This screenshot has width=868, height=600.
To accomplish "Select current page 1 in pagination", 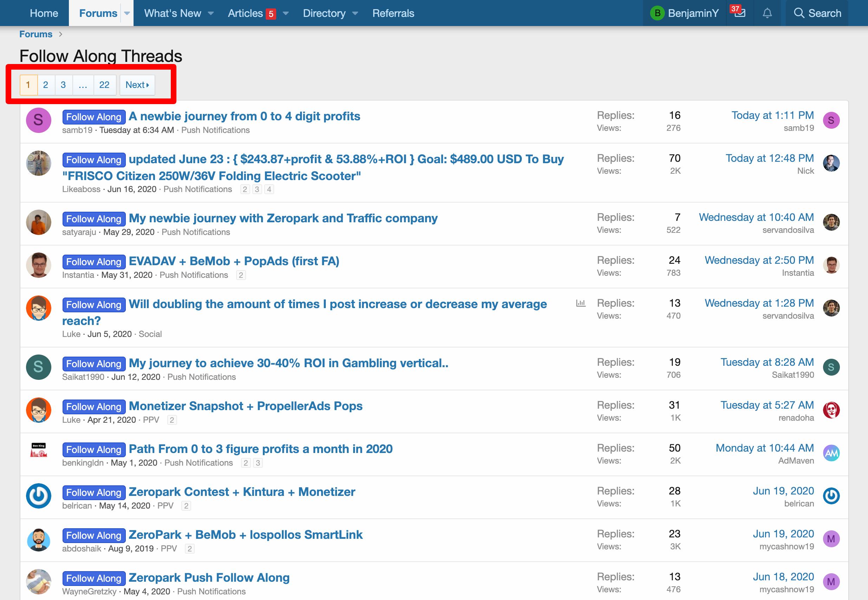I will click(28, 85).
